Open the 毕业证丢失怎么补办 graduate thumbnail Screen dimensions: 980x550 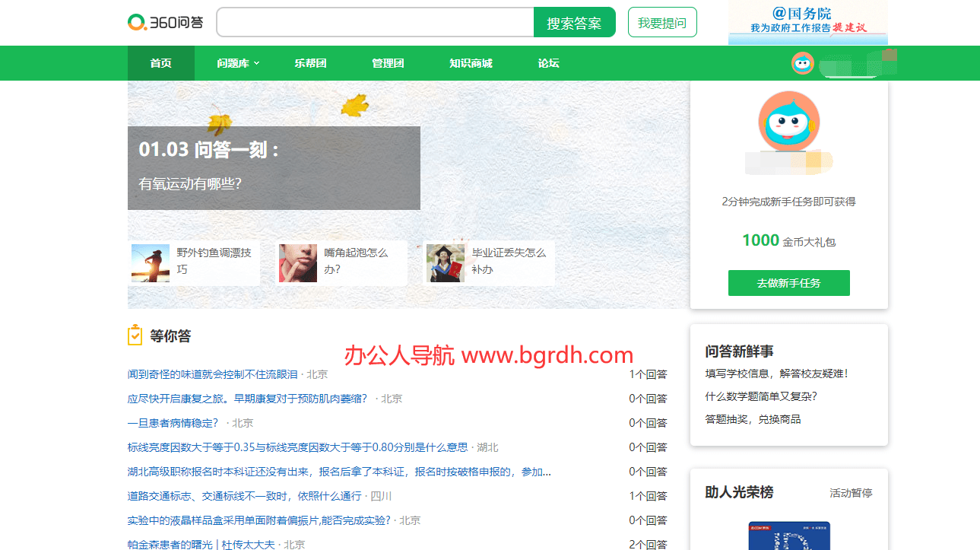click(x=446, y=263)
